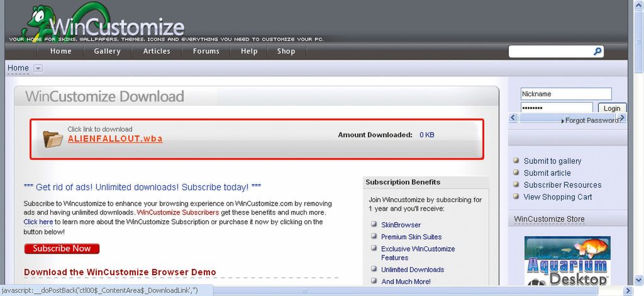Click the password input field

pyautogui.click(x=557, y=108)
